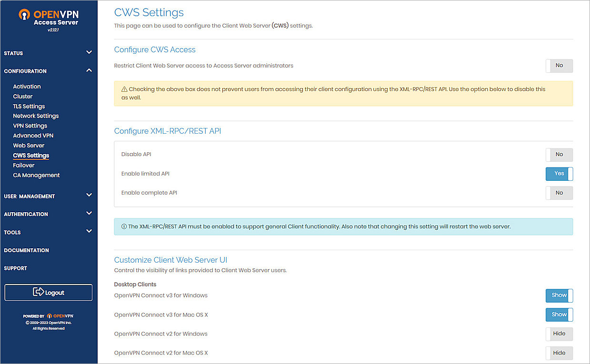
Task: Disable the Enable limited API setting
Action: pyautogui.click(x=559, y=174)
